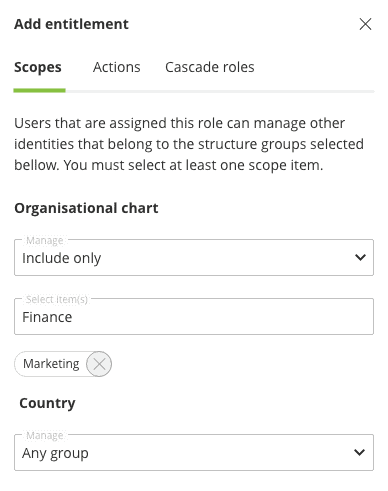
Task: Switch to the Scopes tab
Action: (x=38, y=67)
